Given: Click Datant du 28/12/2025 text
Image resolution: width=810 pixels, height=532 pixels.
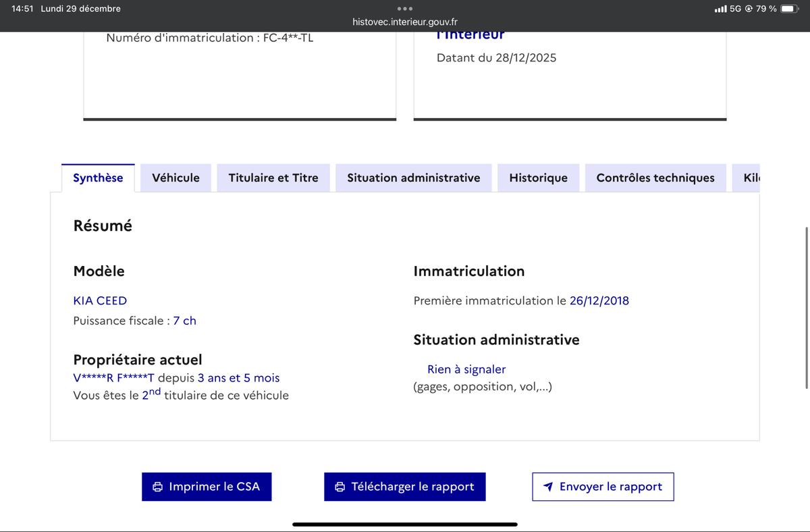Looking at the screenshot, I should tap(497, 58).
